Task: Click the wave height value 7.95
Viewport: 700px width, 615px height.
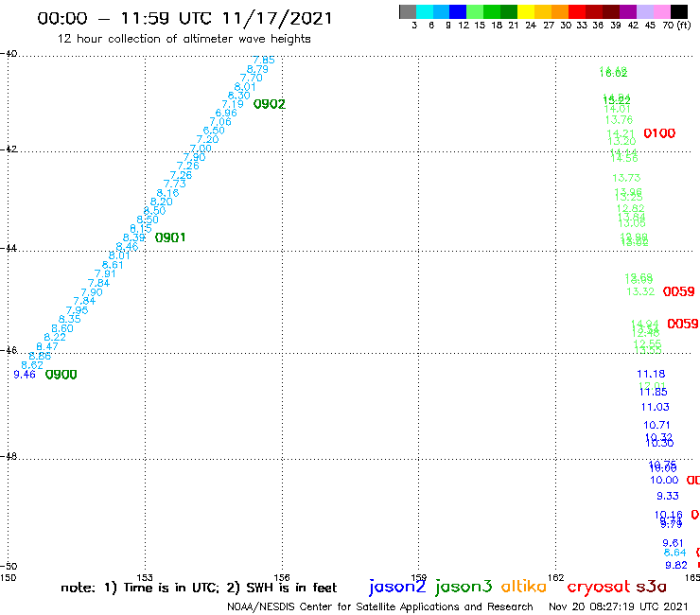Action: (78, 310)
